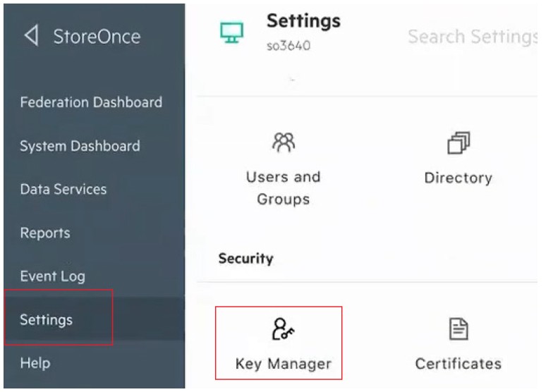This screenshot has height=392, width=546.
Task: Click the Directory label
Action: tap(459, 178)
